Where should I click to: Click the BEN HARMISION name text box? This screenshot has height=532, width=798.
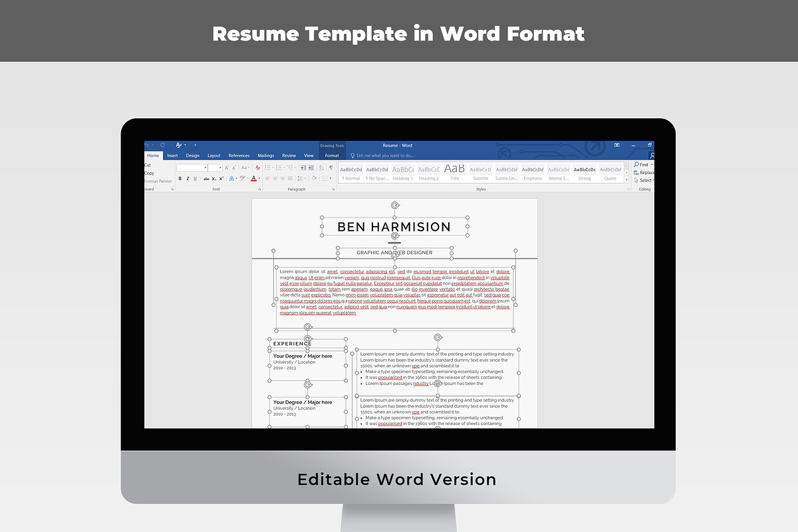tap(394, 227)
